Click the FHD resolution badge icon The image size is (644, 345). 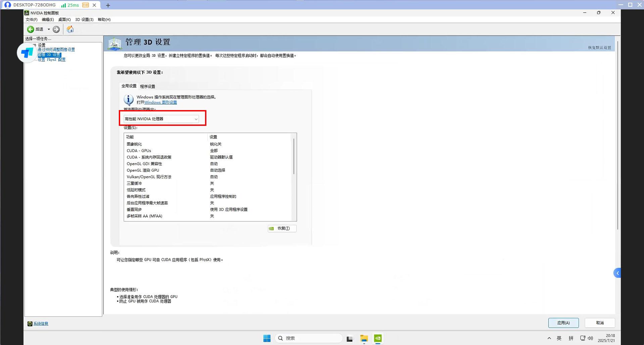click(x=86, y=5)
